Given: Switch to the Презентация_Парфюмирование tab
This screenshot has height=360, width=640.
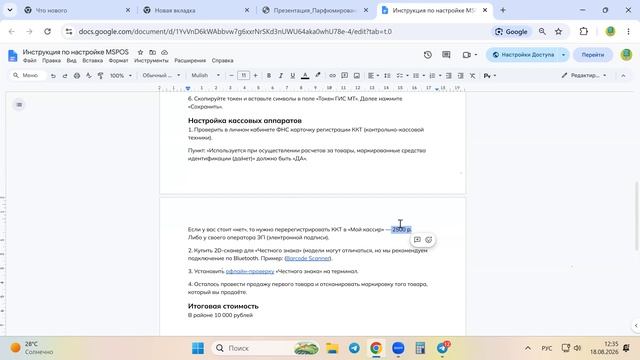Looking at the screenshot, I should [x=315, y=10].
